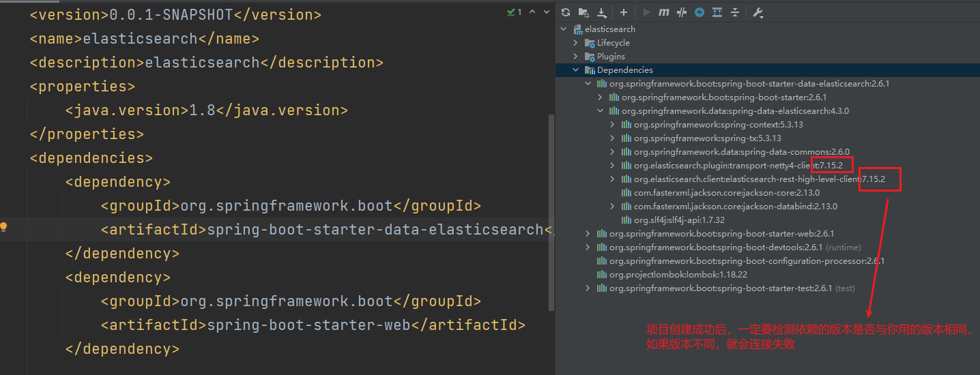This screenshot has height=375, width=980.
Task: Select the Lifecycle tree row label
Action: [614, 43]
